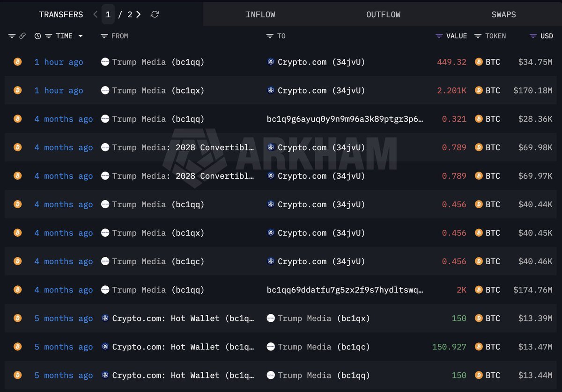Open the FROM column filter
Screen dimensions: 562x392
tap(104, 36)
